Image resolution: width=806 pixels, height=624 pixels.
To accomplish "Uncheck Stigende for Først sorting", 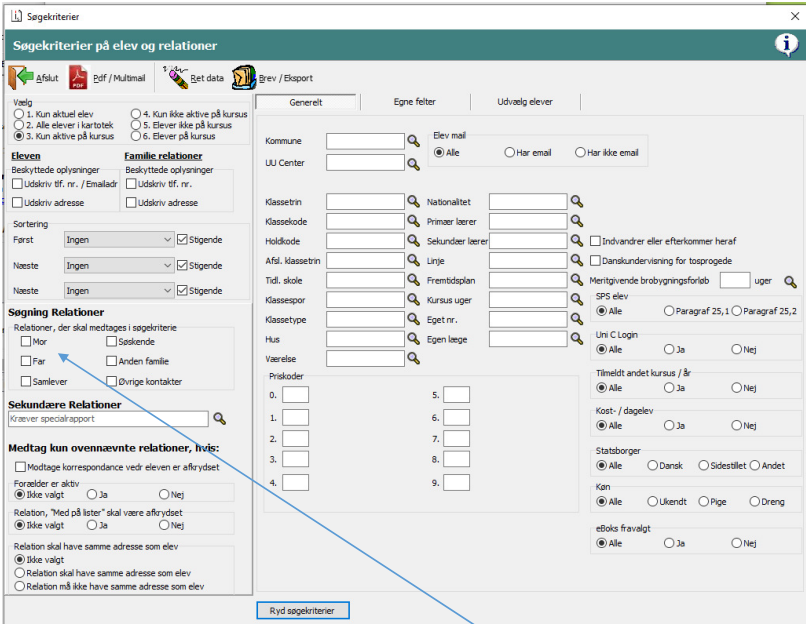I will coord(182,240).
